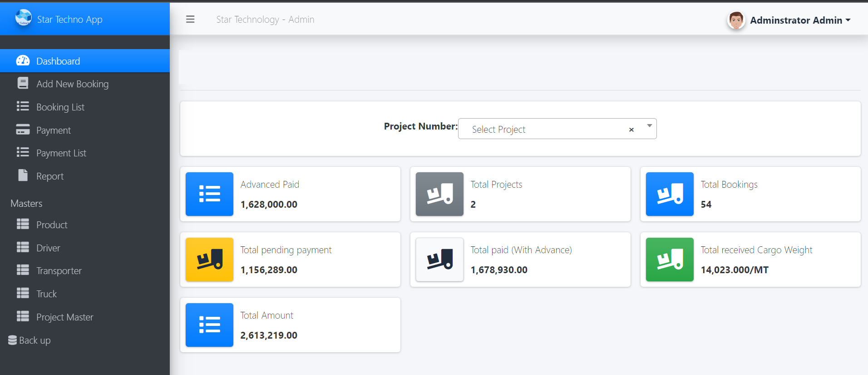
Task: Open the Product master
Action: [x=85, y=225]
